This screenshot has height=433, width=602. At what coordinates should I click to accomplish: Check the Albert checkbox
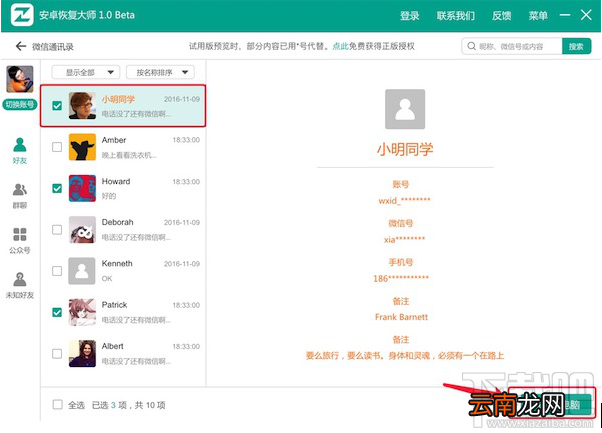click(x=57, y=354)
